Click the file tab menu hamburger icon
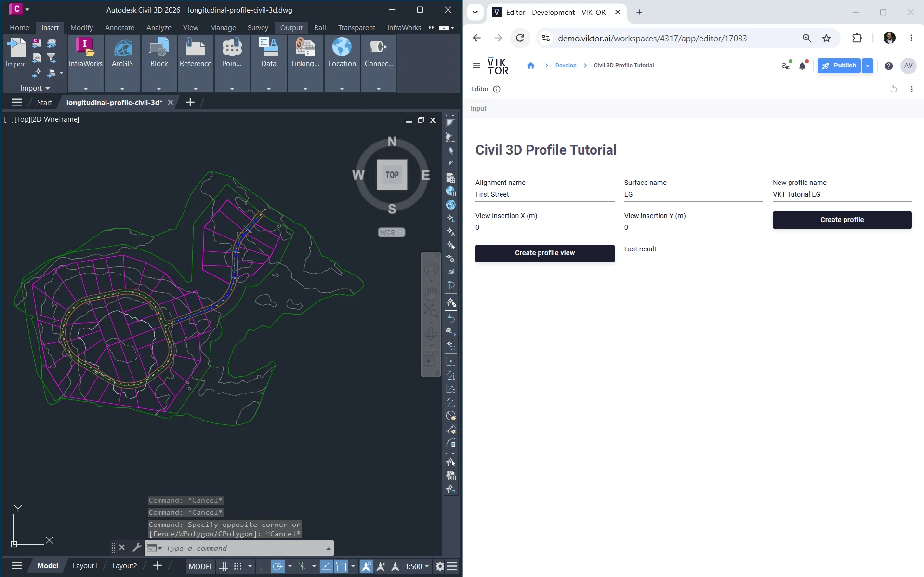Image resolution: width=924 pixels, height=577 pixels. point(17,102)
